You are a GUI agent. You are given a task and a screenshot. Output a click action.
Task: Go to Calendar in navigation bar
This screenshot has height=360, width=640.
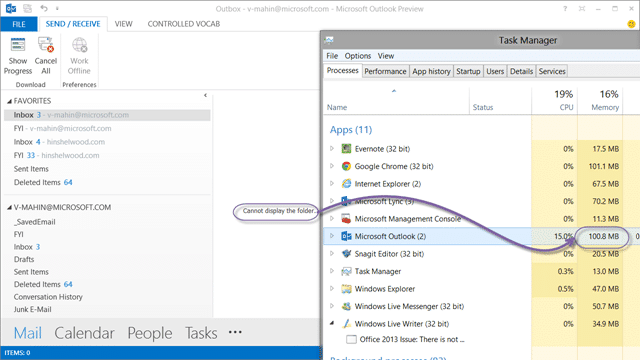(x=84, y=333)
